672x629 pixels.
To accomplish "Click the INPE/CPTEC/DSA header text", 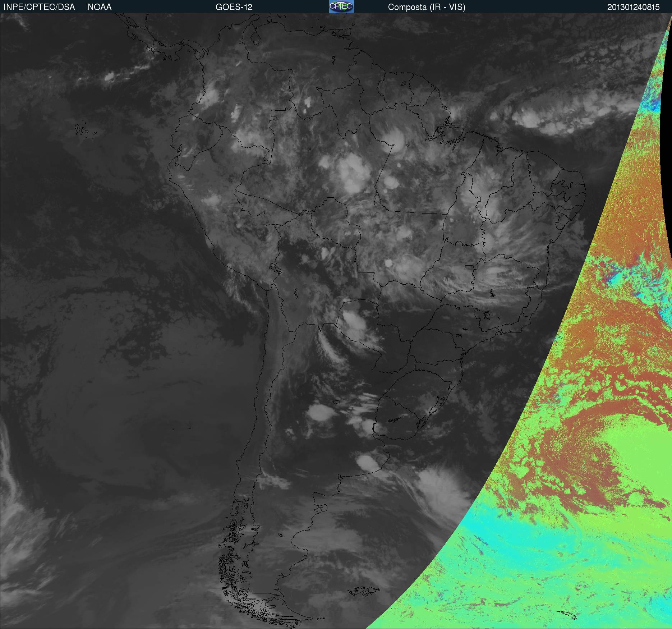I will 39,7.
